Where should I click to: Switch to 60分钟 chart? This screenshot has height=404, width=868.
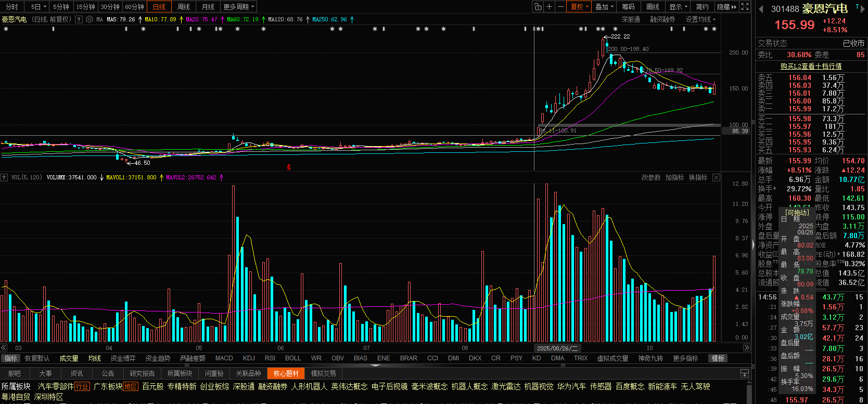point(134,7)
